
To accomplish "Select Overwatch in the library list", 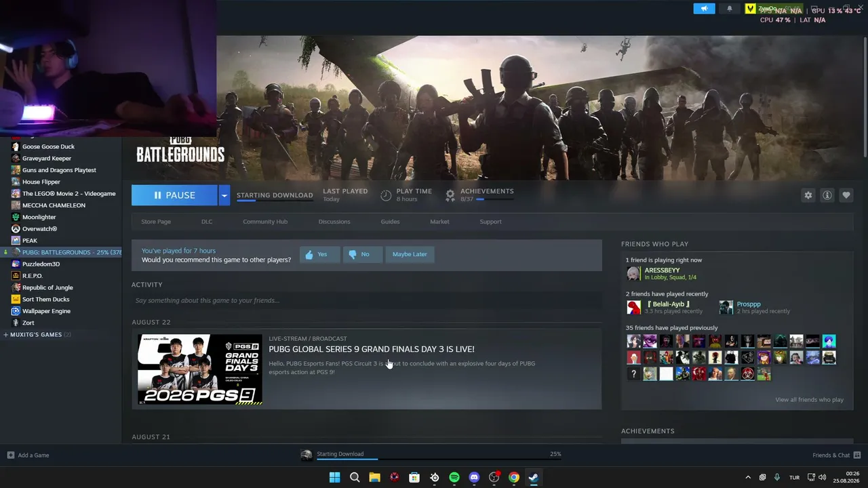I will 39,229.
